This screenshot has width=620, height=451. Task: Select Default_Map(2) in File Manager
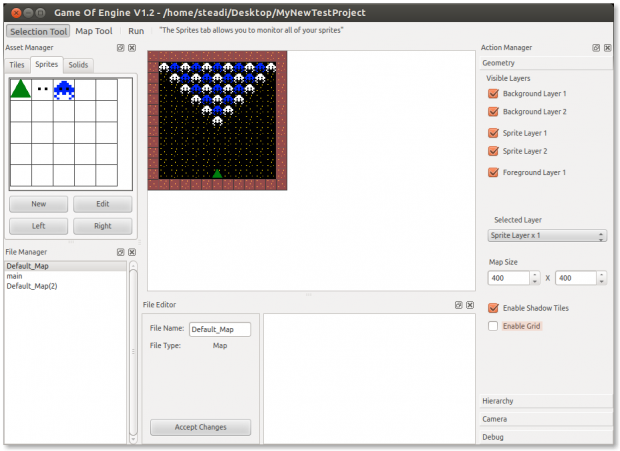(66, 286)
